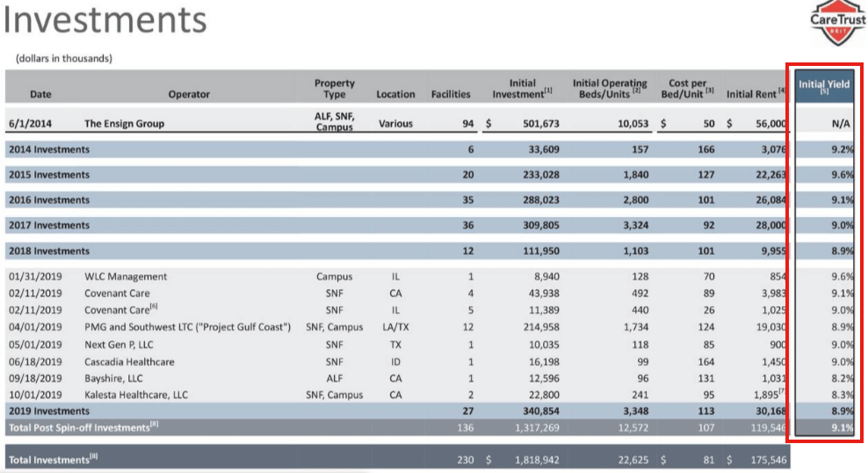Select the Kalesta Healthcare, LLC row
Viewport: 868px width, 473px height.
click(x=397, y=395)
